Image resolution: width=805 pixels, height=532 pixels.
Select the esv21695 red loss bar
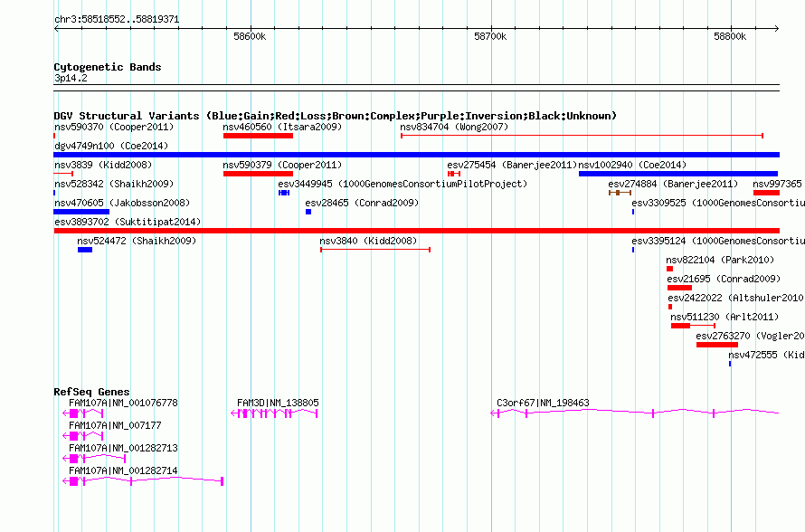[680, 288]
